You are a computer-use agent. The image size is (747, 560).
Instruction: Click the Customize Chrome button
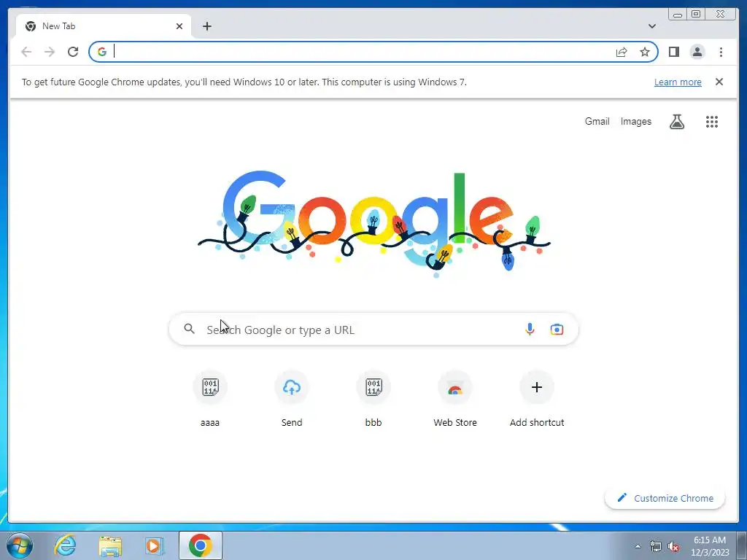[665, 498]
